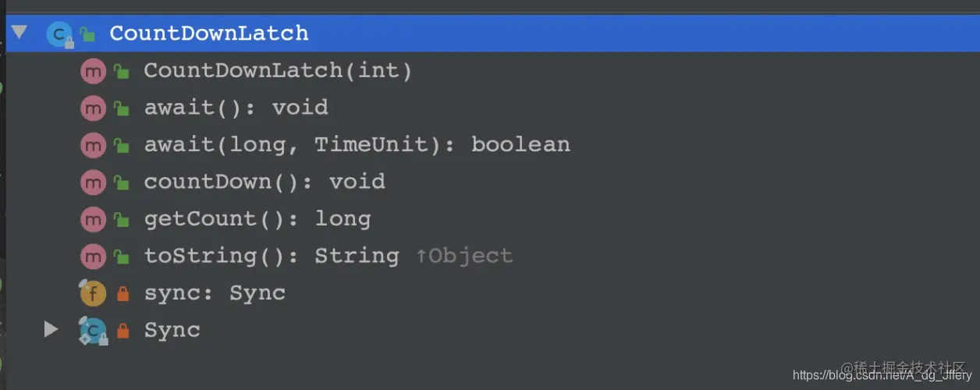Image resolution: width=980 pixels, height=390 pixels.
Task: Click the red private lock beside sync: Sync
Action: [x=122, y=294]
